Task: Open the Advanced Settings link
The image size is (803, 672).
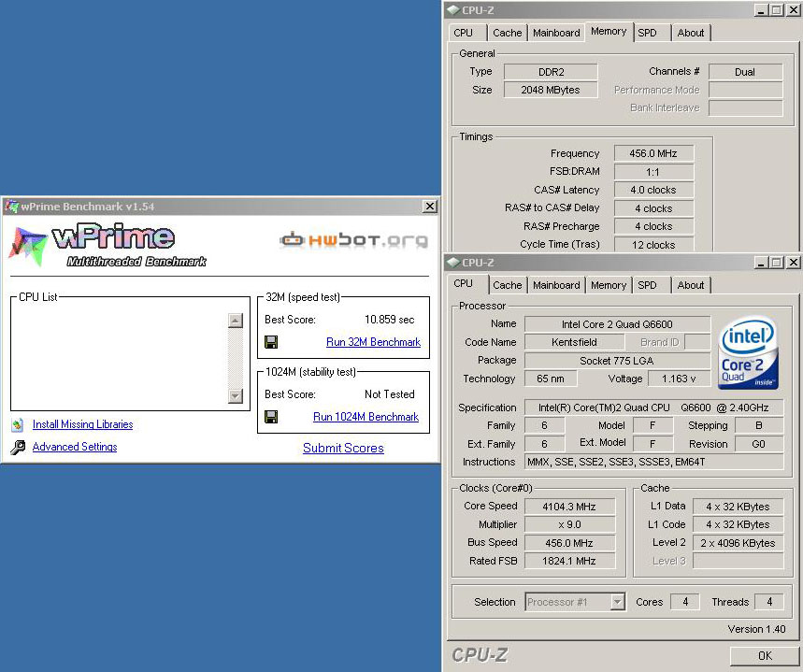Action: [75, 447]
